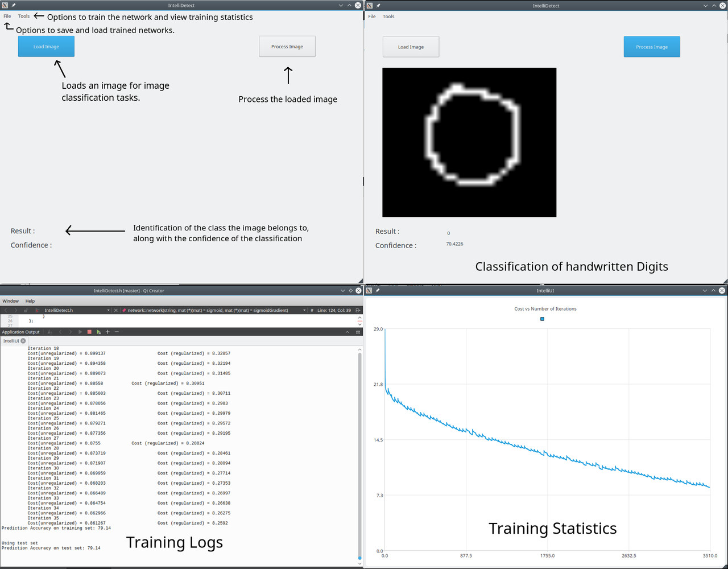Click the blue Process Image button in right window
Viewport: 728px width, 569px height.
click(652, 47)
